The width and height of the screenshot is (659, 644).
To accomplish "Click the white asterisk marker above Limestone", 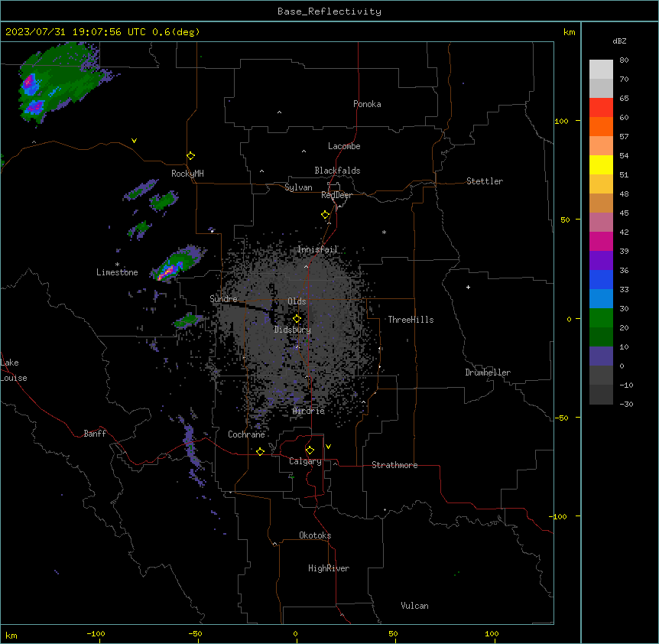I will tap(117, 265).
